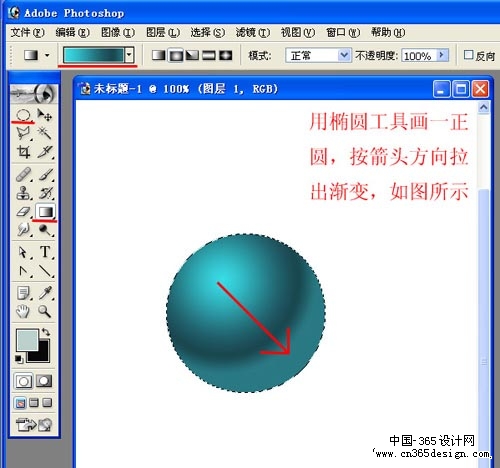Choose radial gradient style button
This screenshot has height=468, width=500.
coord(176,55)
